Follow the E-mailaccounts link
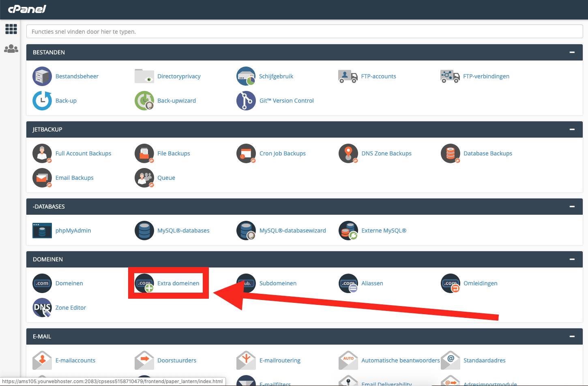Screen dimensions: 588x386 (x=75, y=360)
